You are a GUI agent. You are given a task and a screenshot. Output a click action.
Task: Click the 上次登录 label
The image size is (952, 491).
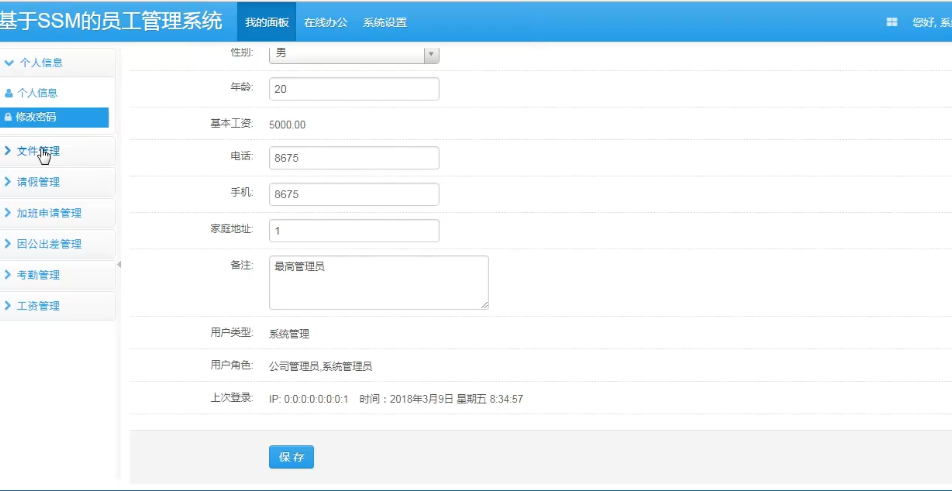(x=232, y=398)
